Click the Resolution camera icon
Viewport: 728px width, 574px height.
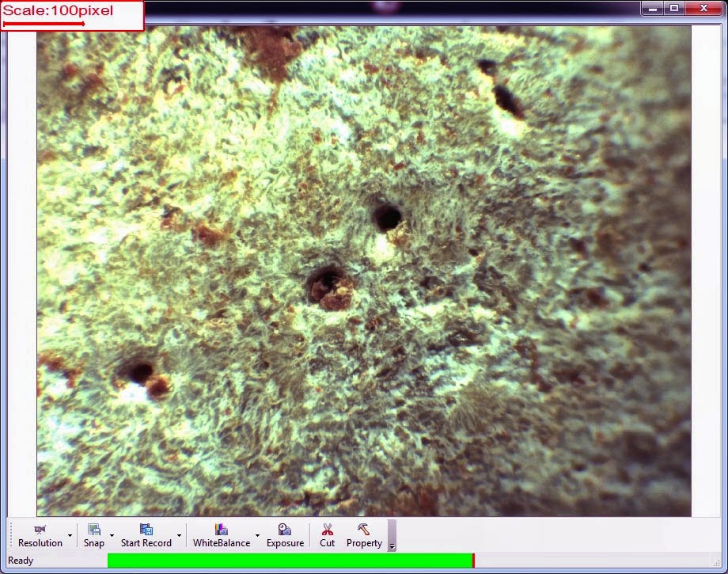(40, 530)
